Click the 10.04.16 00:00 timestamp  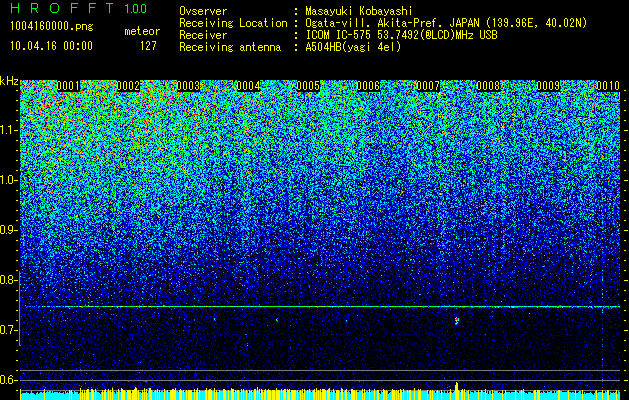pos(51,46)
